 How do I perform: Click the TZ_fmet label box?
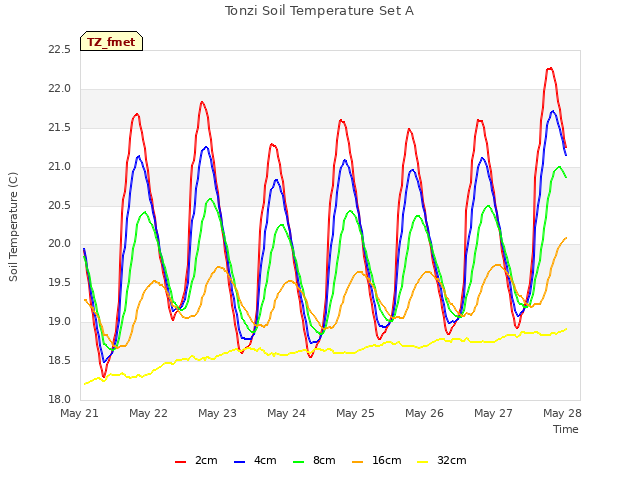pyautogui.click(x=111, y=41)
